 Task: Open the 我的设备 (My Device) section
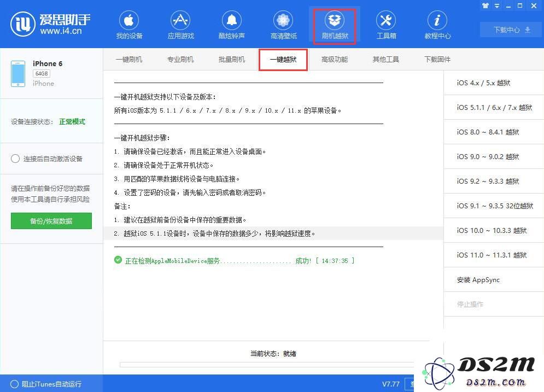tap(129, 25)
